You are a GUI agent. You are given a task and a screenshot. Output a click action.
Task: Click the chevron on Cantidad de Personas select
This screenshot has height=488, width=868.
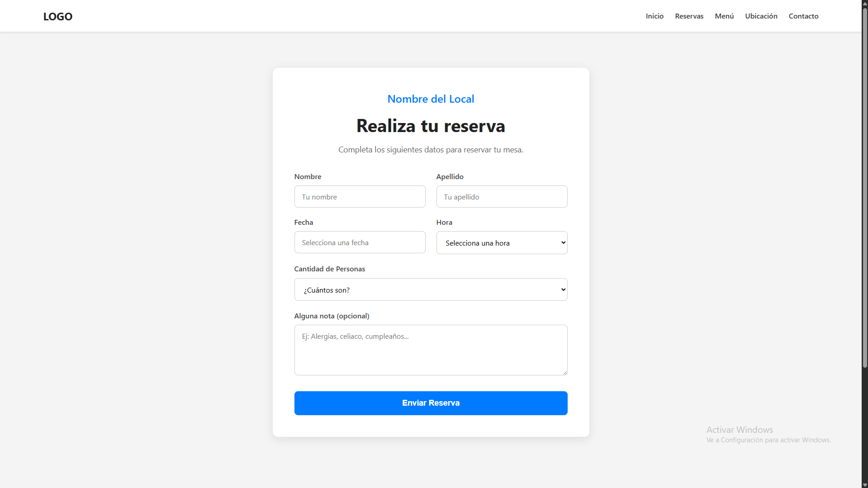point(563,289)
